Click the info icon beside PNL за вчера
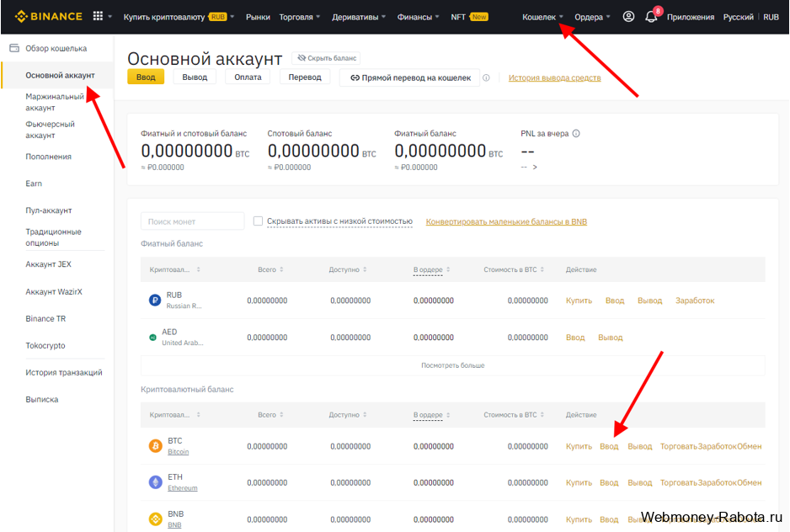This screenshot has height=532, width=790. pos(576,134)
